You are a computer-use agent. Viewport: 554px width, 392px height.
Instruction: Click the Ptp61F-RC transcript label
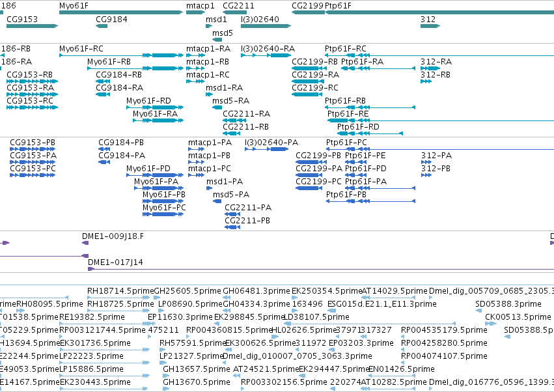(346, 49)
